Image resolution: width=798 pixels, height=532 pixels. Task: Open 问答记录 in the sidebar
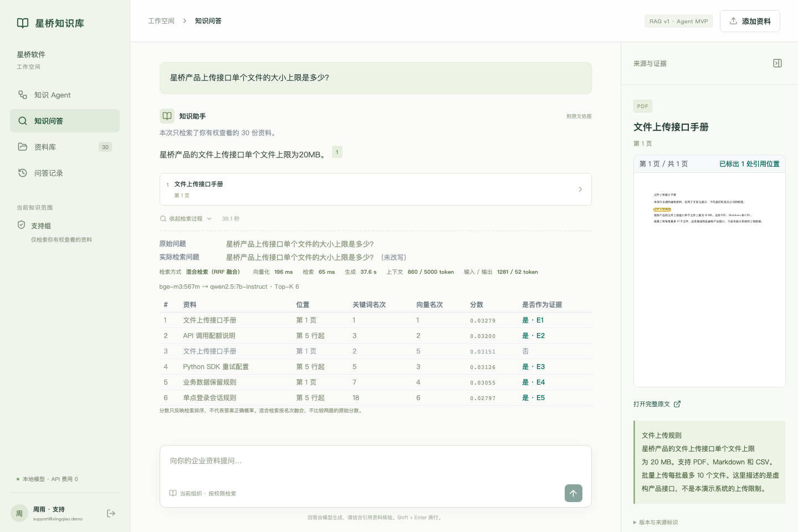65,173
